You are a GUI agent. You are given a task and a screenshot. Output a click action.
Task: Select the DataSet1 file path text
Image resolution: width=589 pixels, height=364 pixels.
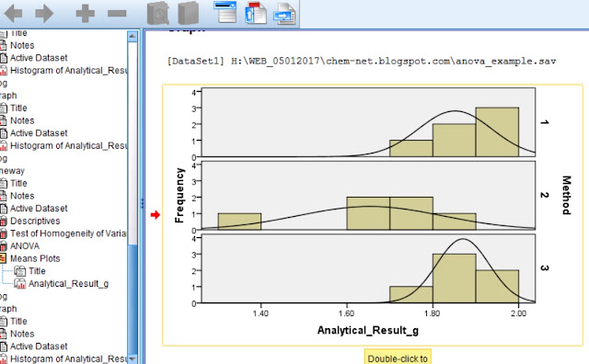click(362, 61)
